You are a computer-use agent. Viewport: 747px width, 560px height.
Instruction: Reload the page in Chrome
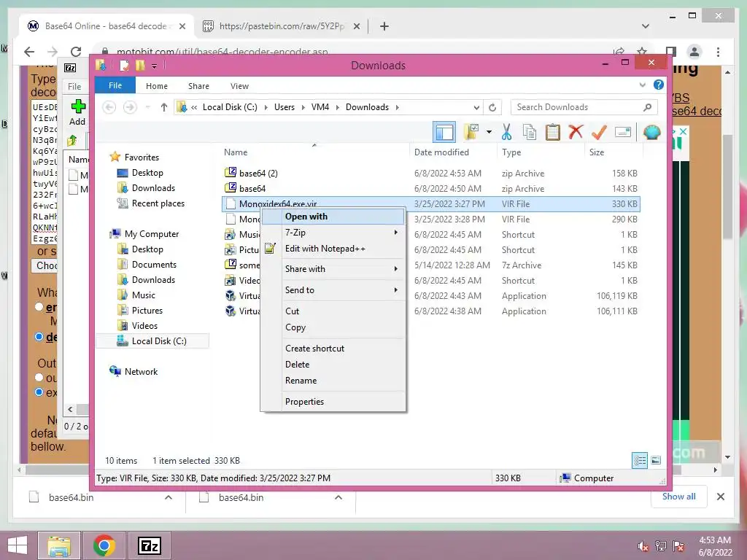coord(76,52)
